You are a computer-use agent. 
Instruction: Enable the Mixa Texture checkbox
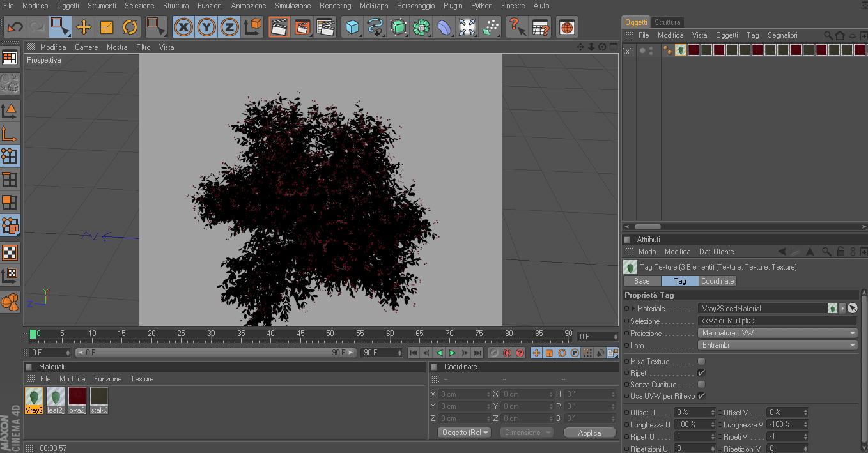click(x=701, y=362)
